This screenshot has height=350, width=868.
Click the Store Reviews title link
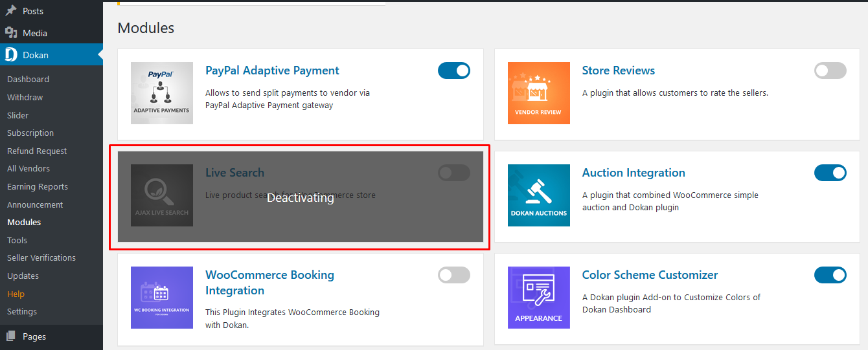click(x=618, y=71)
